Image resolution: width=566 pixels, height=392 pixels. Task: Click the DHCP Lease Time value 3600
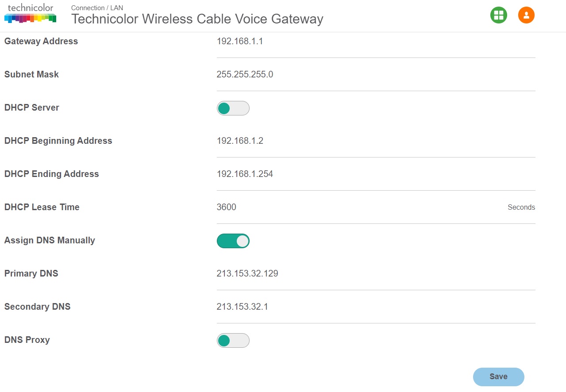pos(226,207)
